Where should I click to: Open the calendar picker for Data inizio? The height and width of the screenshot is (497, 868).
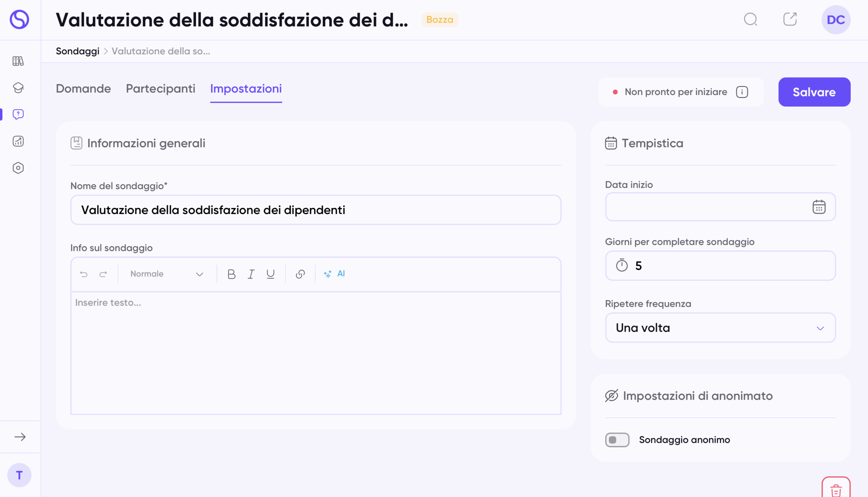[818, 207]
